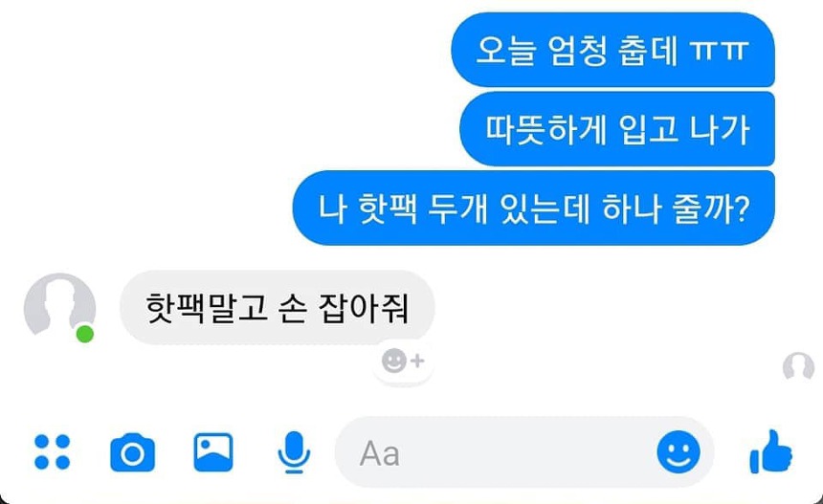Tap the microphone voice message icon
This screenshot has width=823, height=504.
click(294, 452)
